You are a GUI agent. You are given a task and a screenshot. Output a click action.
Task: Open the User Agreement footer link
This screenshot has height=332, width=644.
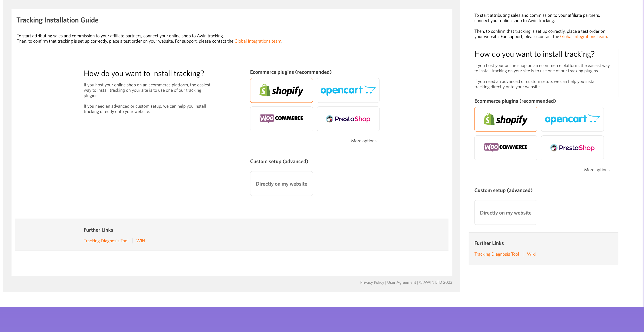(401, 282)
